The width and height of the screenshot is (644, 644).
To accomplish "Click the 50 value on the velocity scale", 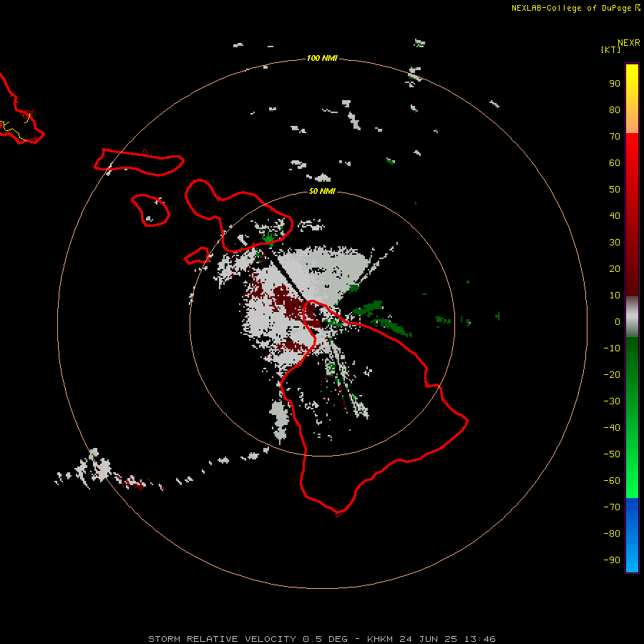I will [615, 190].
